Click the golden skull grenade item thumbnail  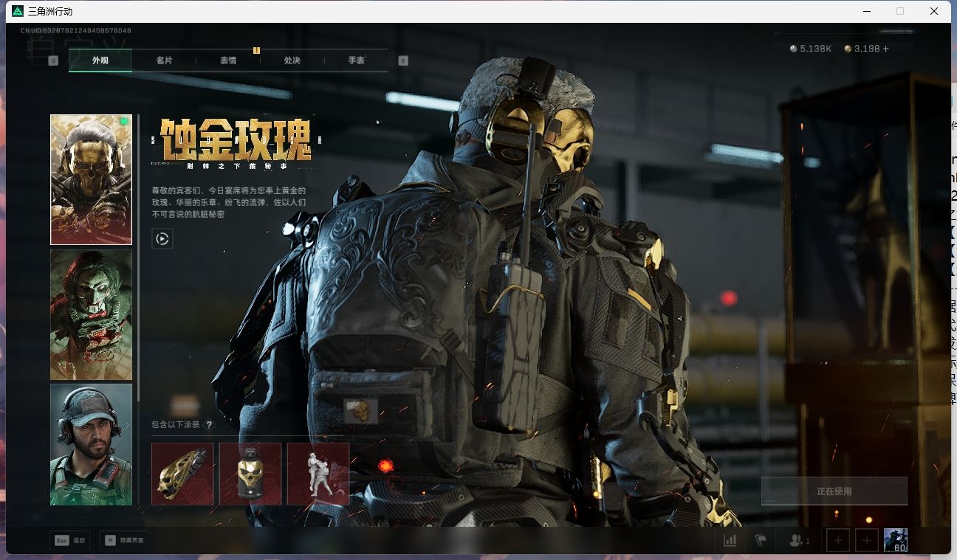[250, 474]
